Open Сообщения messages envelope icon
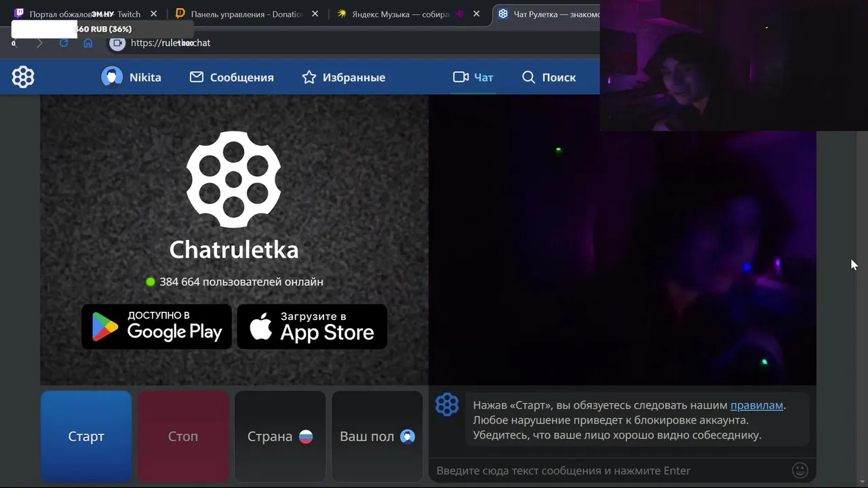Image resolution: width=868 pixels, height=488 pixels. tap(197, 77)
